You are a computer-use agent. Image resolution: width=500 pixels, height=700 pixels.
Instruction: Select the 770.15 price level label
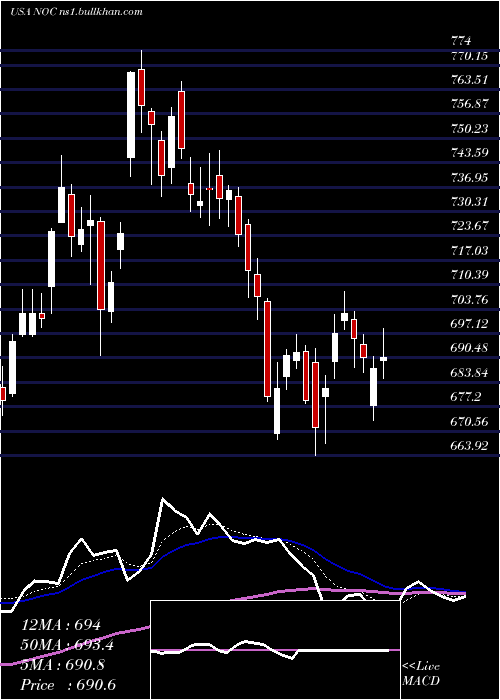tap(469, 57)
